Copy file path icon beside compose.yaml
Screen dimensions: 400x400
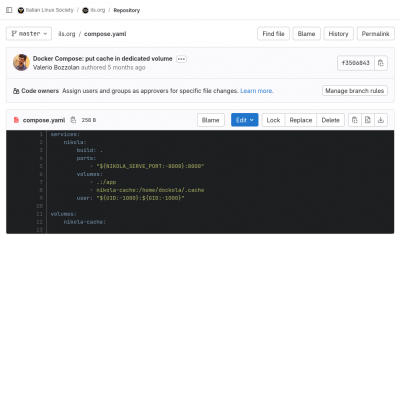pyautogui.click(x=73, y=120)
